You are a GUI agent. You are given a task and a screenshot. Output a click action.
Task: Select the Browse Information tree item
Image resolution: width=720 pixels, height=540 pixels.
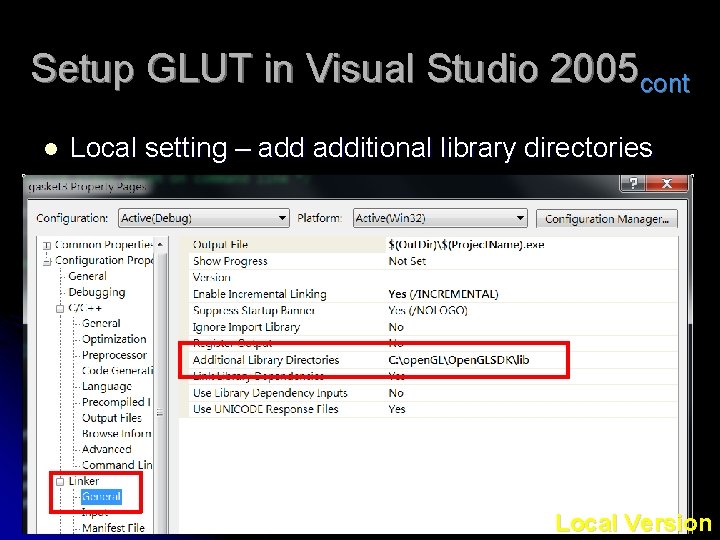tap(117, 433)
